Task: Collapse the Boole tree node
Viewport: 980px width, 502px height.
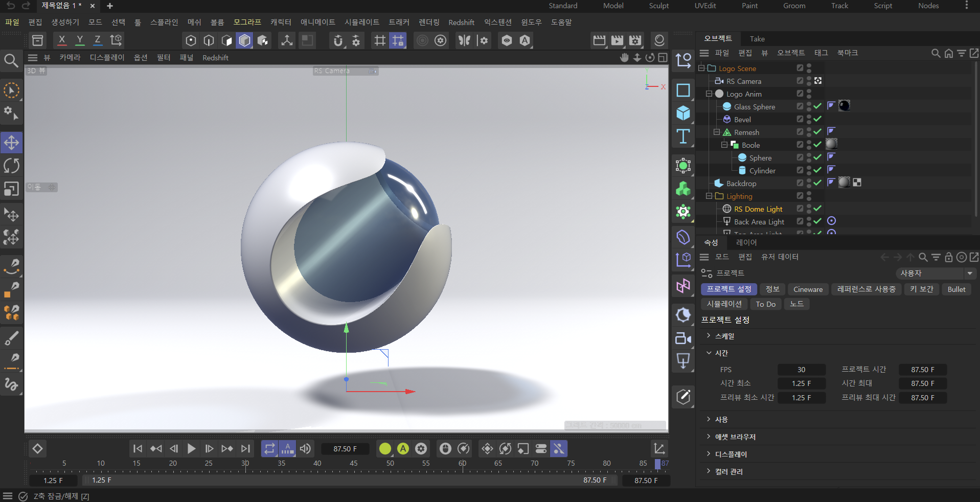Action: (724, 145)
